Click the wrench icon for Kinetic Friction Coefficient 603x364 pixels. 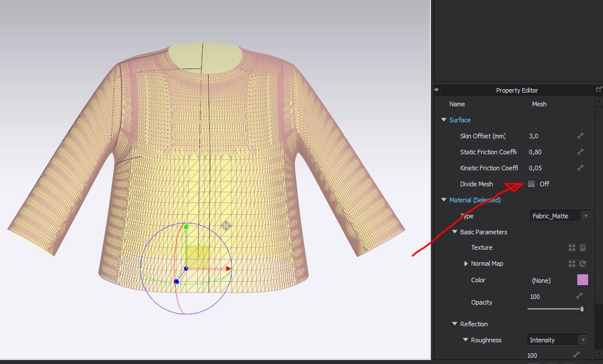pos(580,168)
